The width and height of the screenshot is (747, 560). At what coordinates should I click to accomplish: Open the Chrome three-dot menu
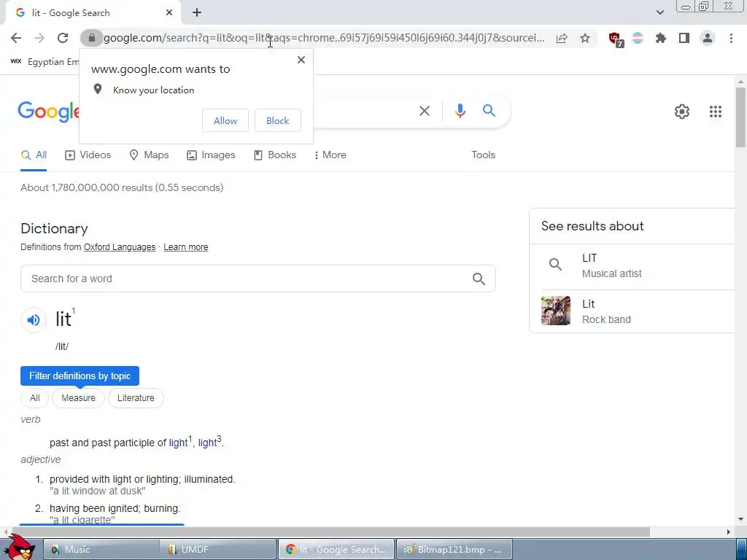(731, 38)
